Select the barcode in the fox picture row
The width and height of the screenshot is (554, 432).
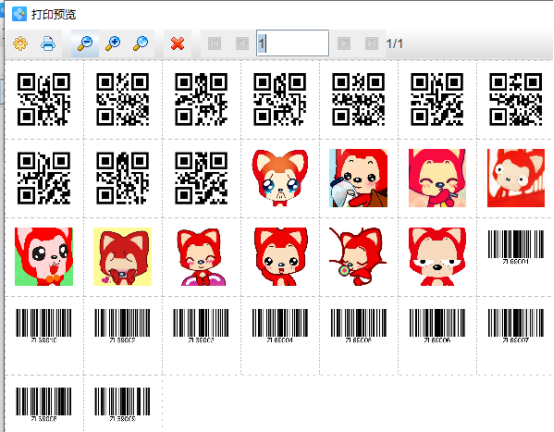coord(516,247)
